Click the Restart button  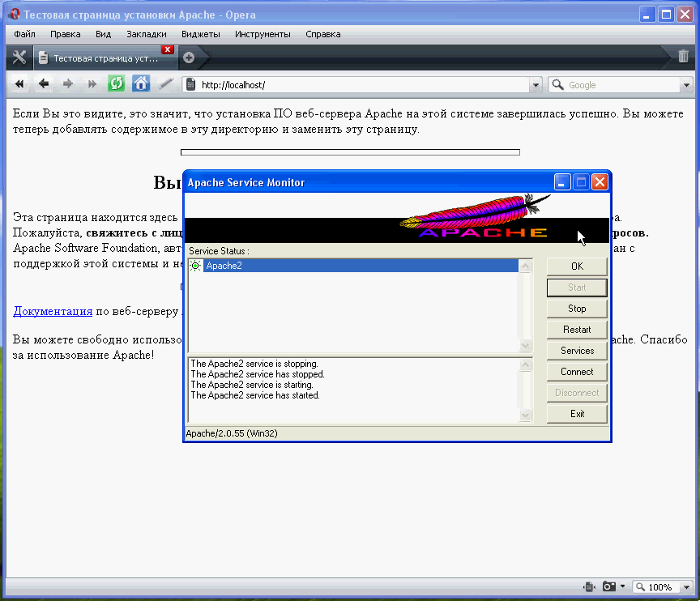577,330
